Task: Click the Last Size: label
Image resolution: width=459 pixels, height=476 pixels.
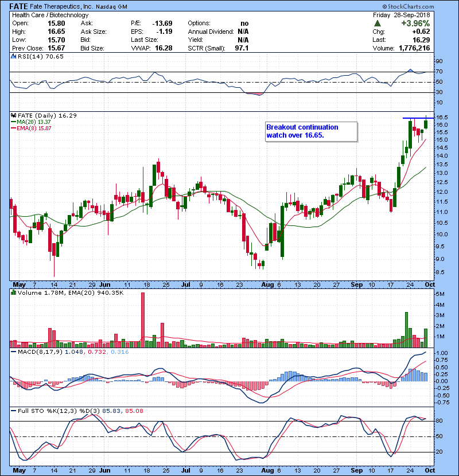Action: [x=145, y=40]
